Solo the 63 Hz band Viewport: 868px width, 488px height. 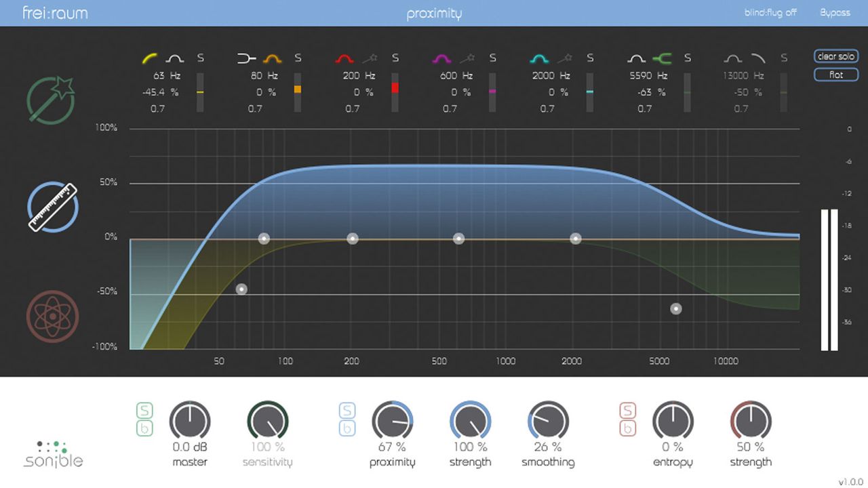tap(200, 58)
